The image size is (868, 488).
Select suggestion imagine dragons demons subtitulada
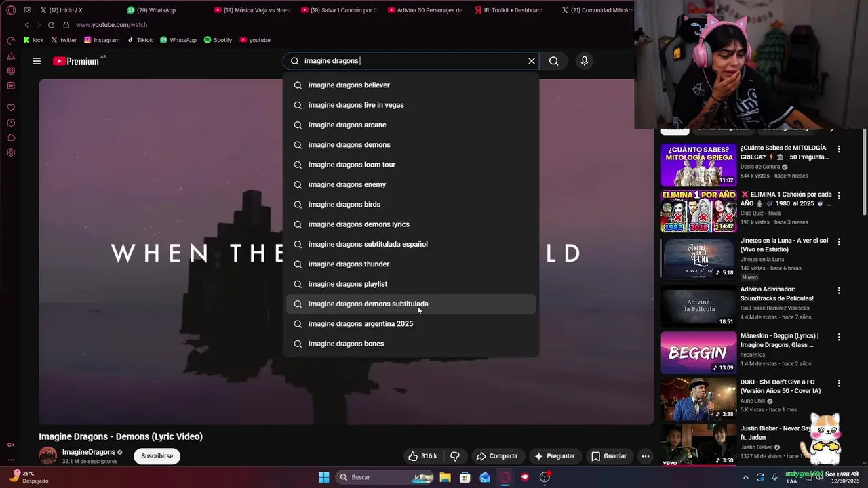click(411, 304)
